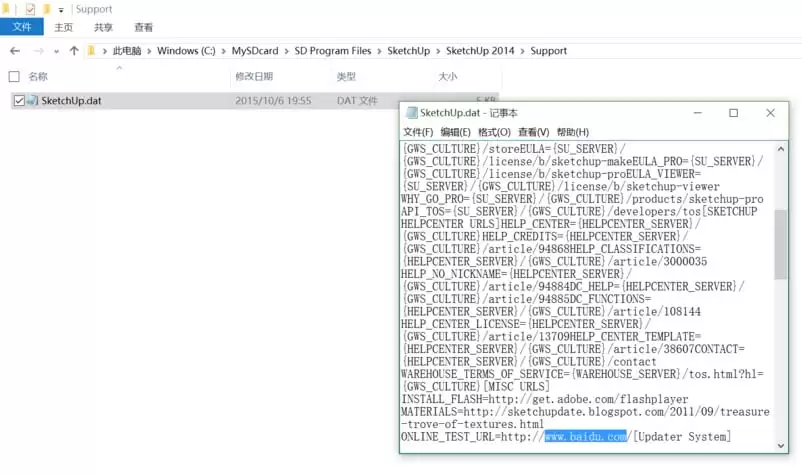Open the blue 文件 tab in Explorer
This screenshot has height=475, width=802.
coord(22,28)
